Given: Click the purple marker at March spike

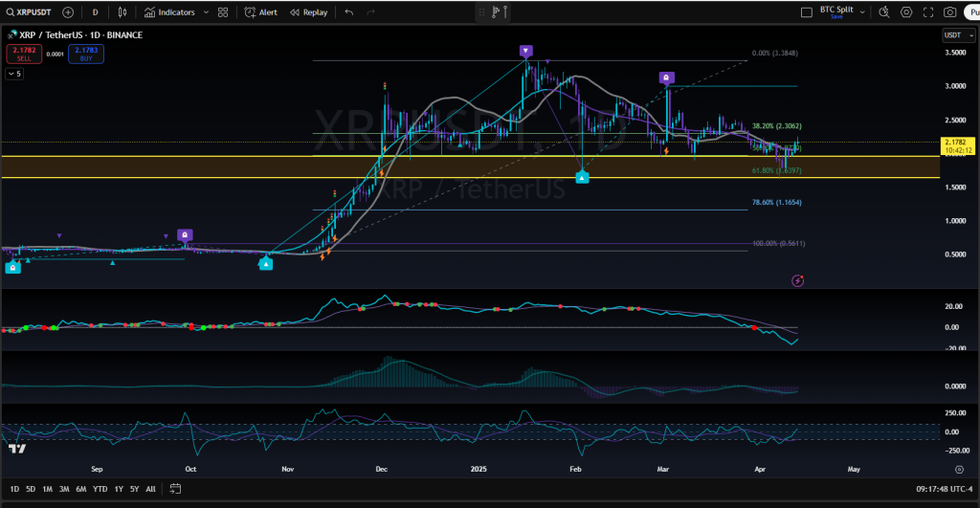Looking at the screenshot, I should click(x=666, y=78).
